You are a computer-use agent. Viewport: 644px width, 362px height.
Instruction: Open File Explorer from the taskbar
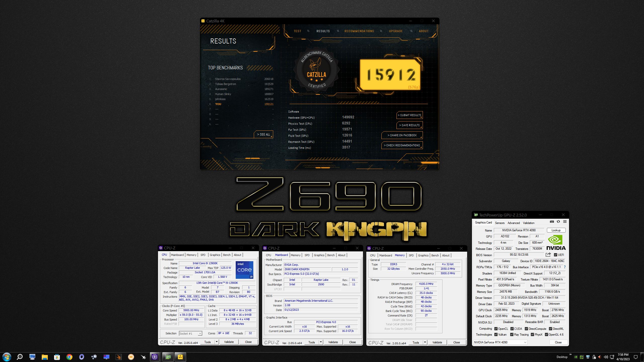tap(45, 357)
